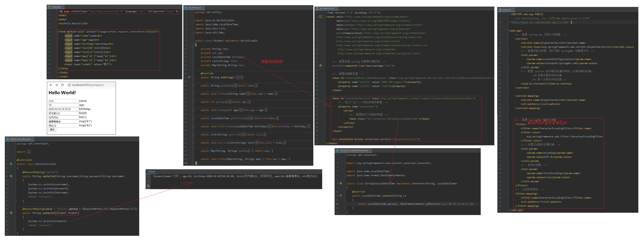Click the map['k1'] input field

64,121
